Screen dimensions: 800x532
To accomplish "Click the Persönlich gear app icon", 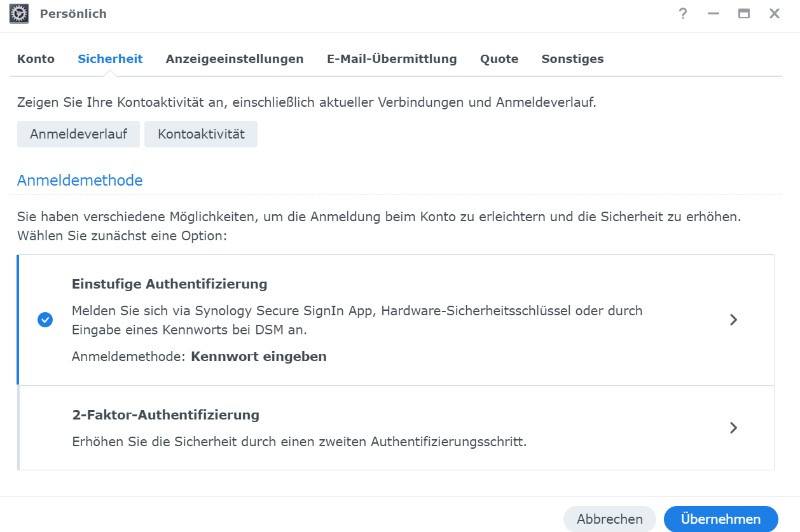I will pyautogui.click(x=19, y=13).
